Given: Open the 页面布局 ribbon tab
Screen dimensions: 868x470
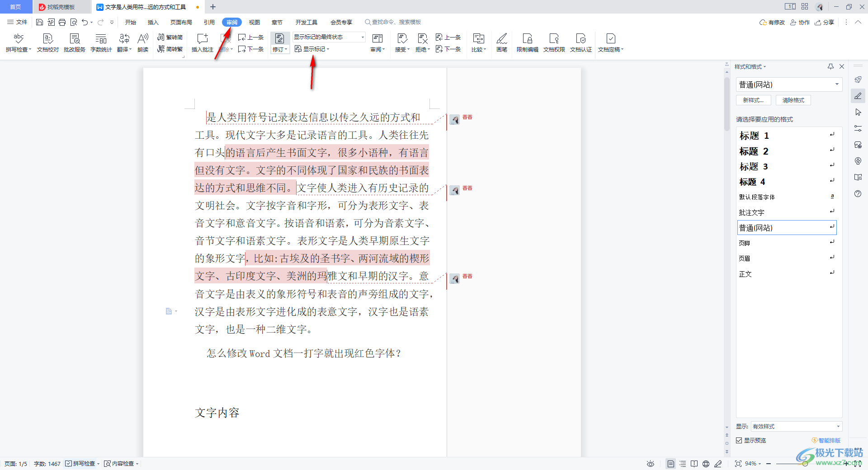Looking at the screenshot, I should click(181, 22).
